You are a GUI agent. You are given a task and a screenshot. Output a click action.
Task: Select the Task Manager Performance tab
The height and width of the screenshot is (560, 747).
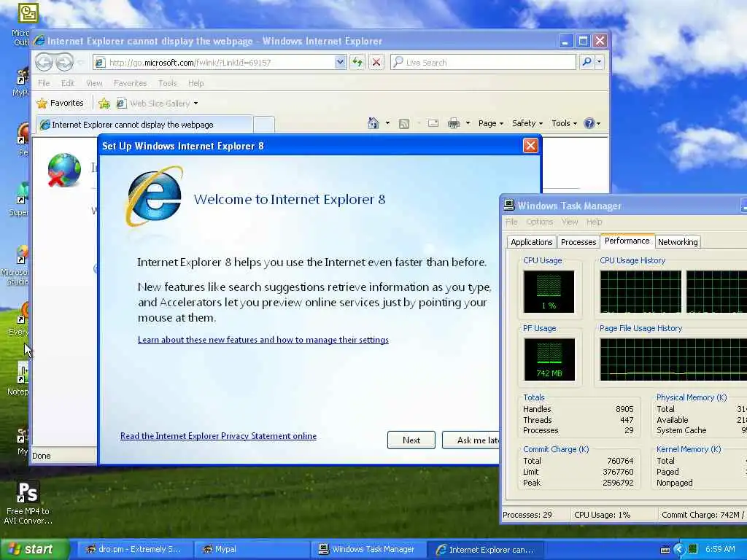[627, 241]
